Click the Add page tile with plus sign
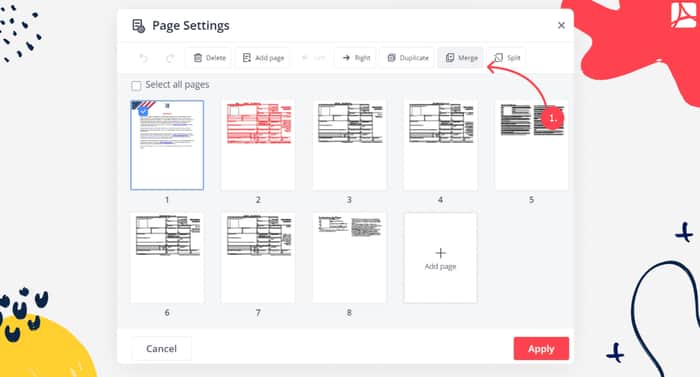Screen dimensions: 700x377 click(440, 258)
